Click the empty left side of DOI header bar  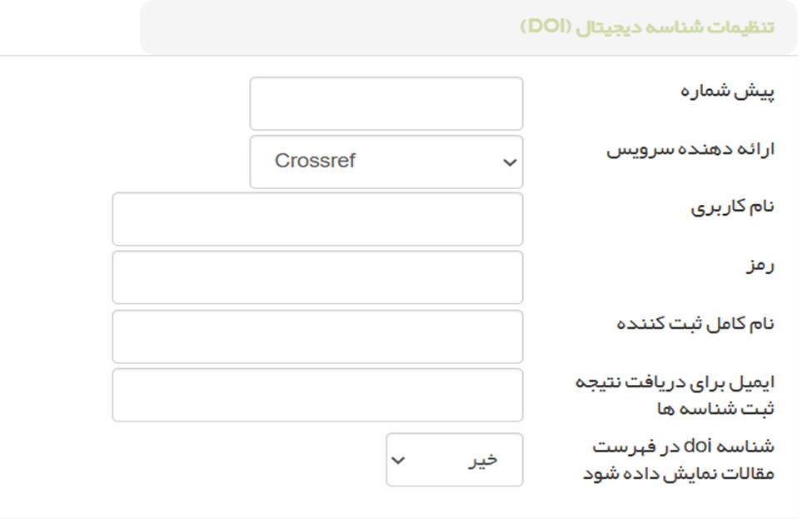point(316,27)
